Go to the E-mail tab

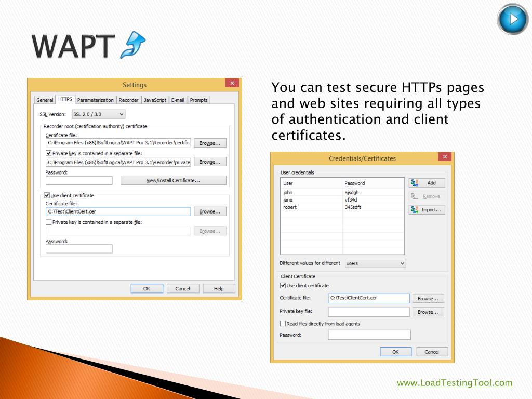pyautogui.click(x=178, y=100)
